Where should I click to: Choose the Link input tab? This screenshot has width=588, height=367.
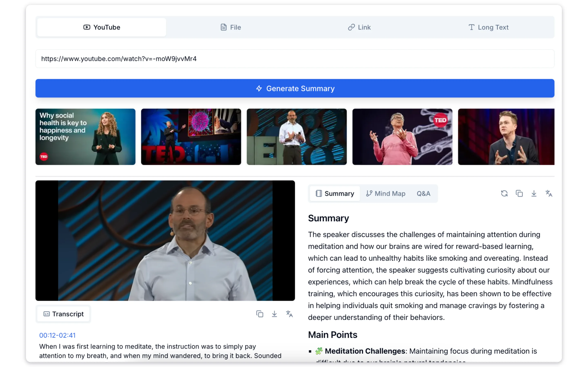pos(359,27)
